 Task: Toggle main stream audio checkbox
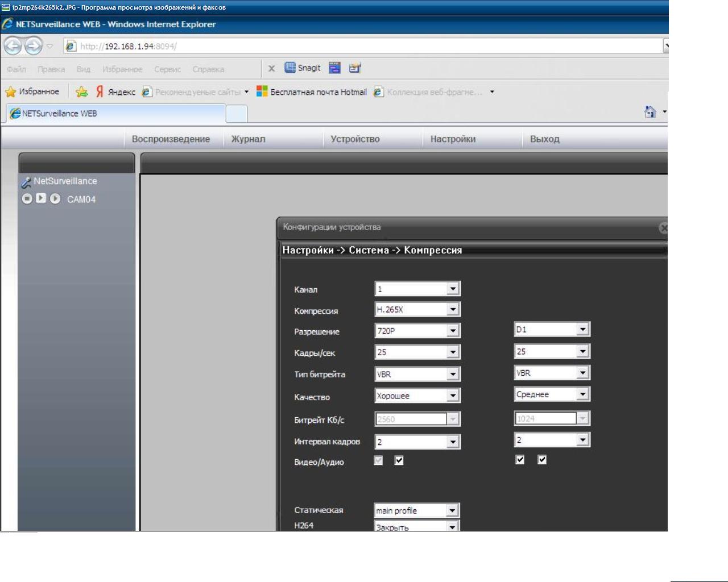399,460
